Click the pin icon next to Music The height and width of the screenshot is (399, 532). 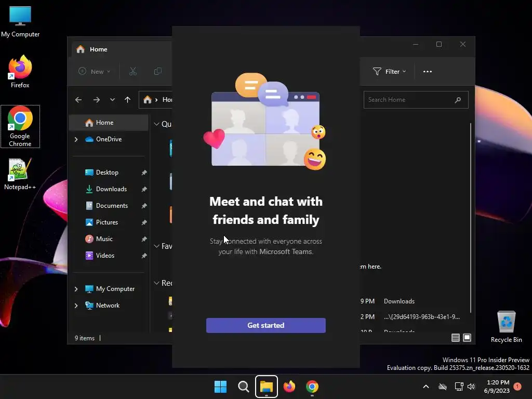[x=144, y=239]
